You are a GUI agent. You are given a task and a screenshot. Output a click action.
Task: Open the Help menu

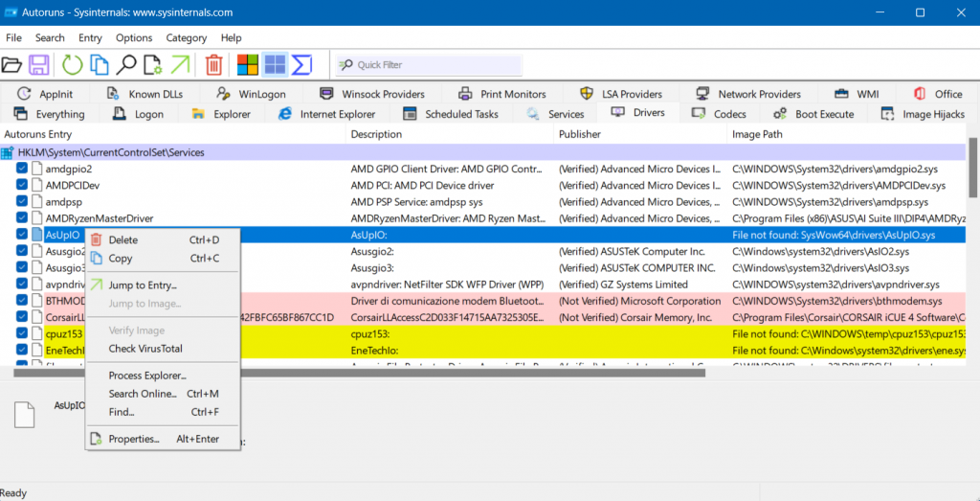click(x=232, y=37)
